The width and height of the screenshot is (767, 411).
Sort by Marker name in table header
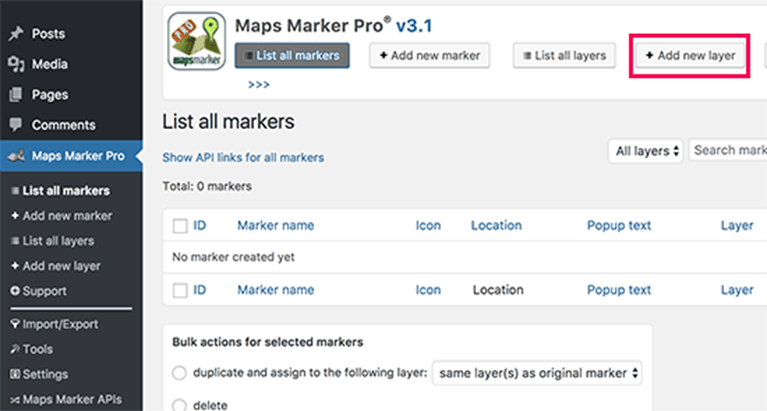click(276, 226)
